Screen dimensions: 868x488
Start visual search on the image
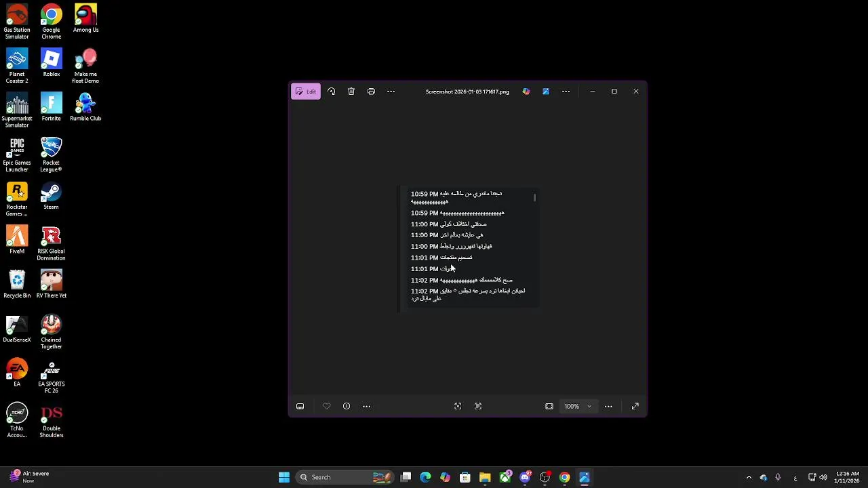click(458, 406)
